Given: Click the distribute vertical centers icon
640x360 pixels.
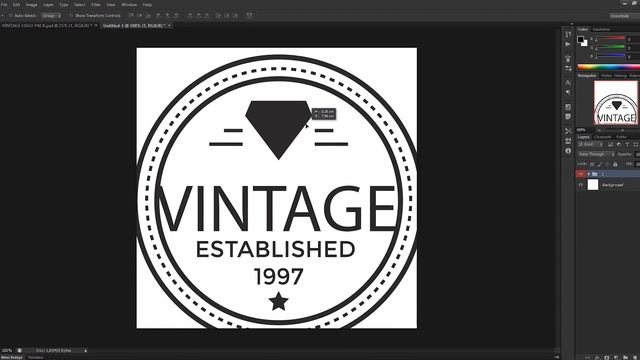Looking at the screenshot, I should [x=199, y=16].
